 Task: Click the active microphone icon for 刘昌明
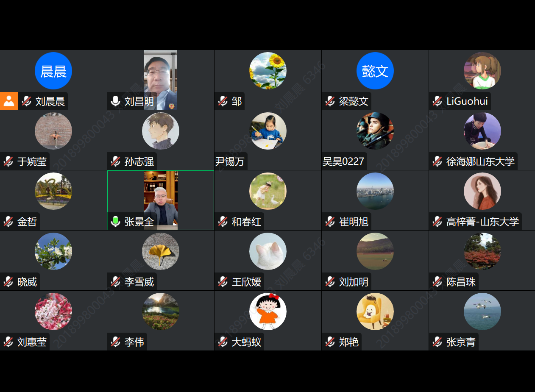coord(115,101)
